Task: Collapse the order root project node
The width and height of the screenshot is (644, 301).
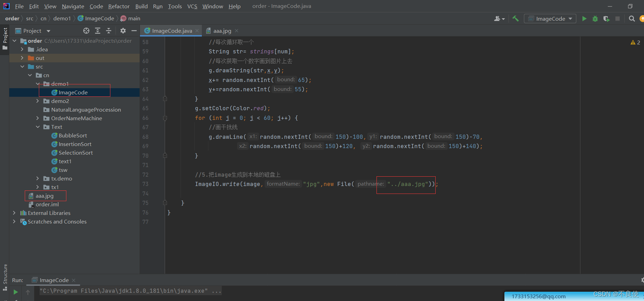Action: 14,41
